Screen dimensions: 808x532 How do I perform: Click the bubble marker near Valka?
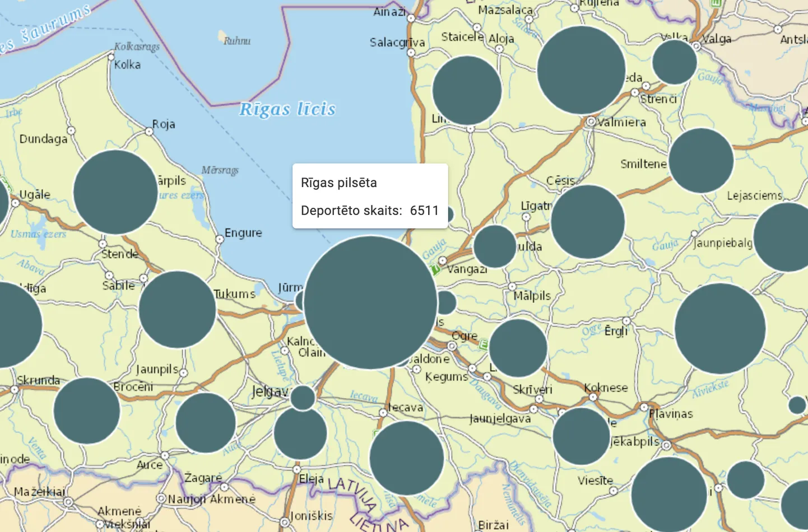click(675, 62)
